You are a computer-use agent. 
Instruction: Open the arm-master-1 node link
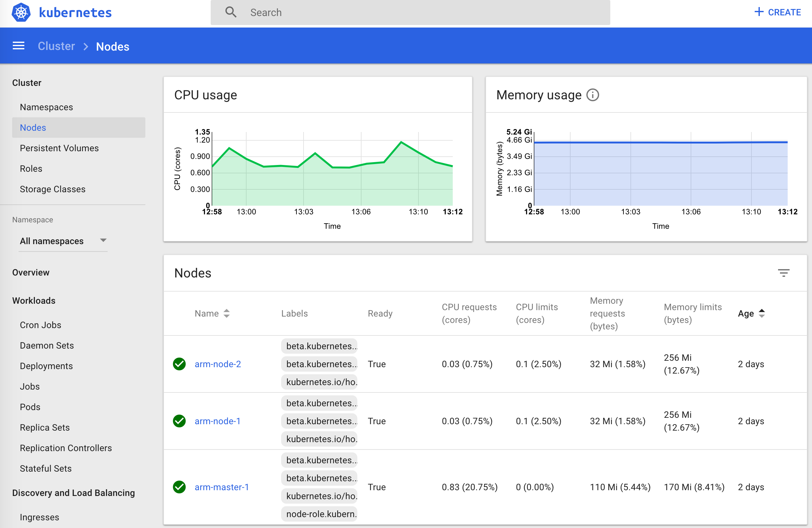(222, 487)
